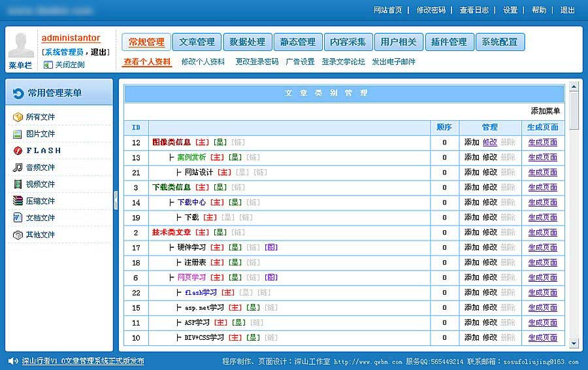
Task: Open 修改个人资料 submenu item
Action: pyautogui.click(x=203, y=62)
